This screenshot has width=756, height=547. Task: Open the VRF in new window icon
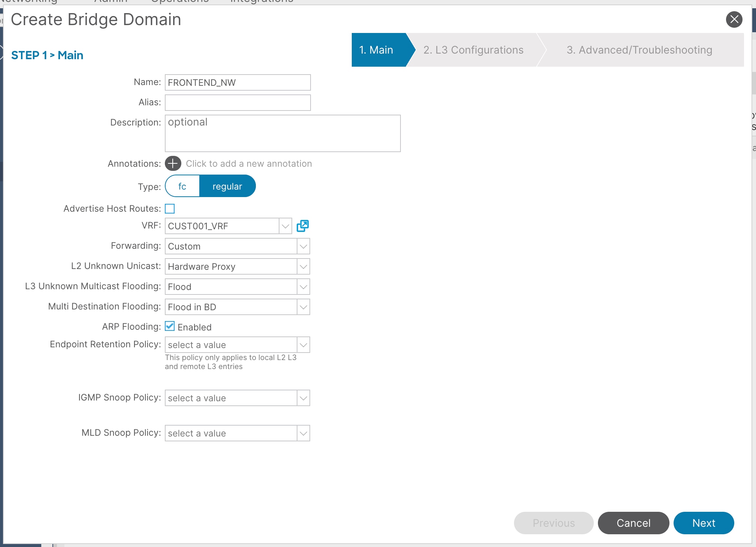click(x=302, y=226)
